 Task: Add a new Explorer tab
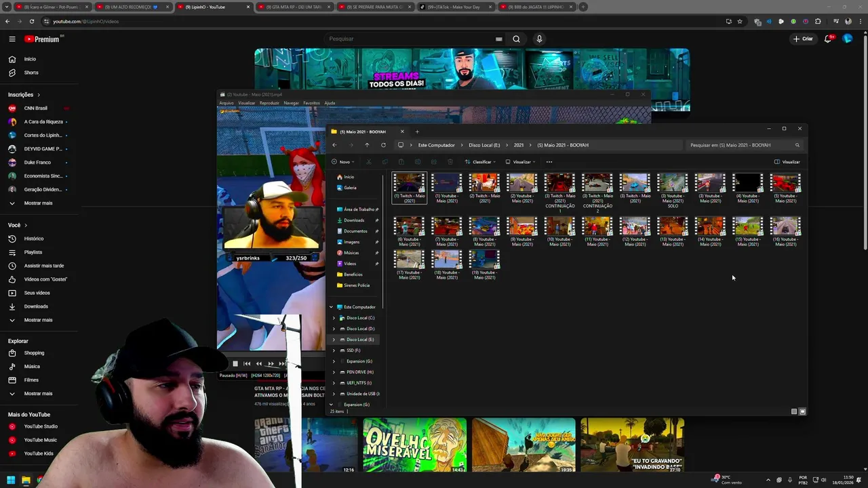click(417, 131)
